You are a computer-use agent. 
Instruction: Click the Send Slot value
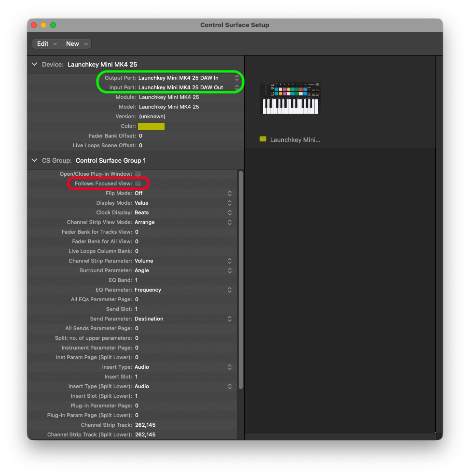pos(136,309)
